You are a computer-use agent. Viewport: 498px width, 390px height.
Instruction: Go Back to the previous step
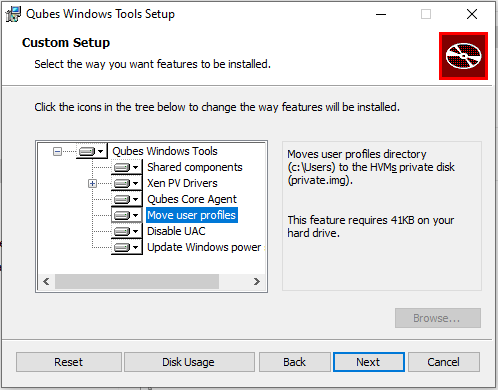(295, 362)
